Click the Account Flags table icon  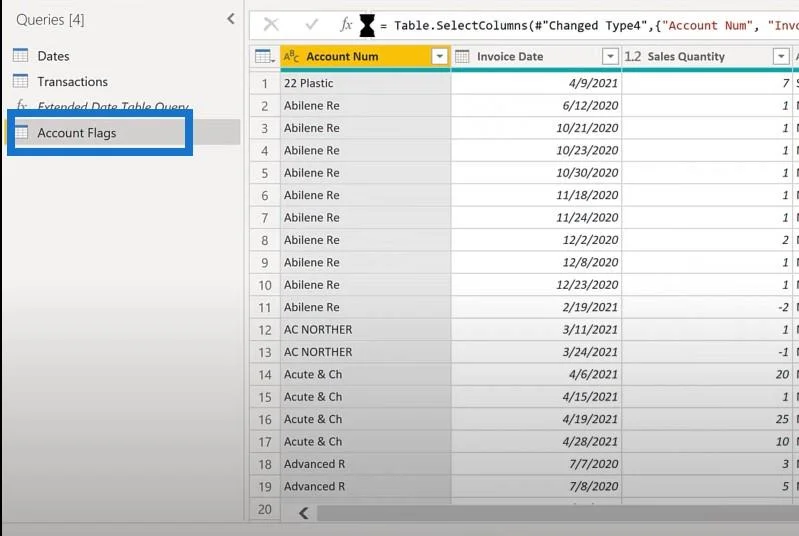click(x=20, y=132)
